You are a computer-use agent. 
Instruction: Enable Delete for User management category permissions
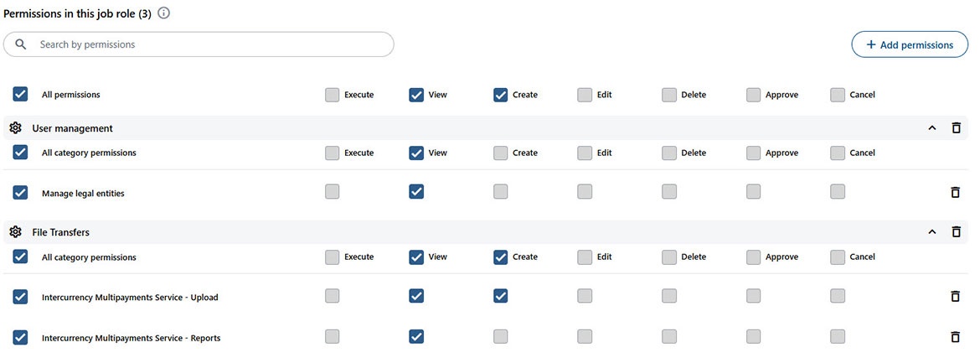coord(669,153)
